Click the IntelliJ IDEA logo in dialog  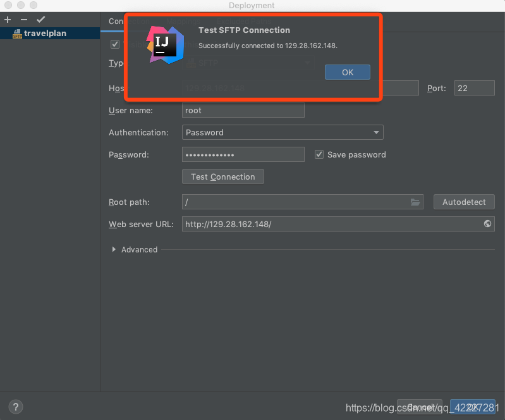point(165,45)
